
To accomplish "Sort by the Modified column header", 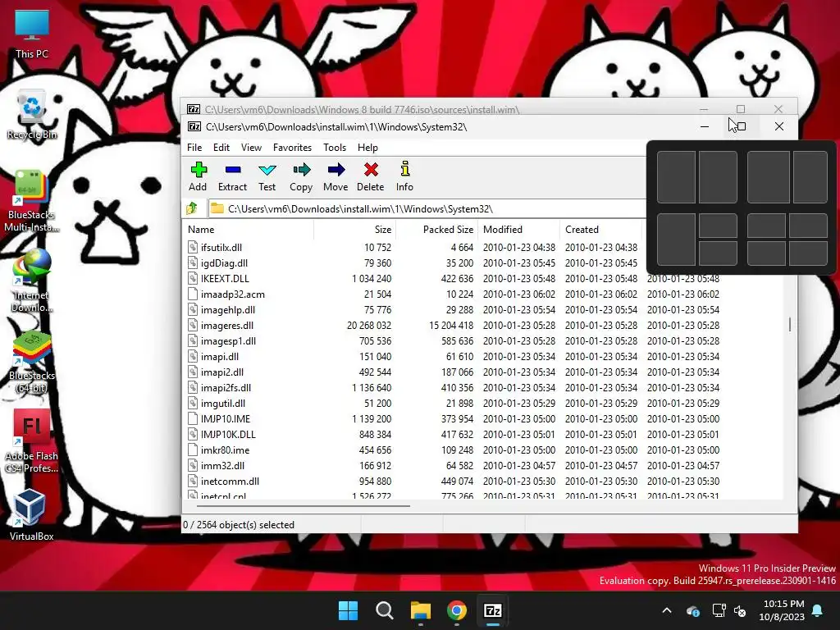I will [518, 230].
